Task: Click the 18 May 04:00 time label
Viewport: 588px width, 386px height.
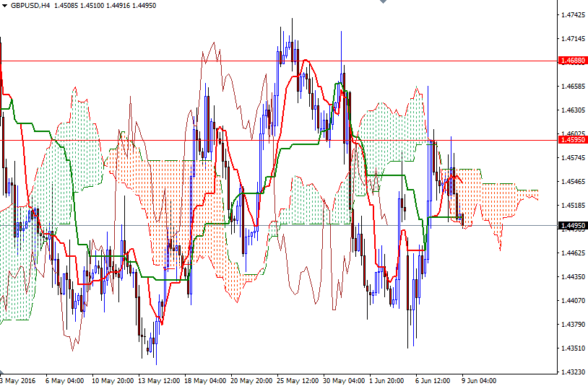Action: tap(205, 380)
